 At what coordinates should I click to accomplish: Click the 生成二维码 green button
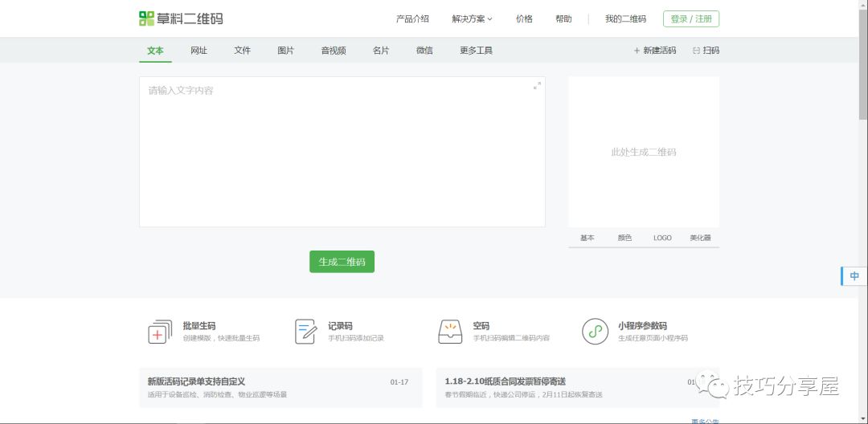(342, 262)
